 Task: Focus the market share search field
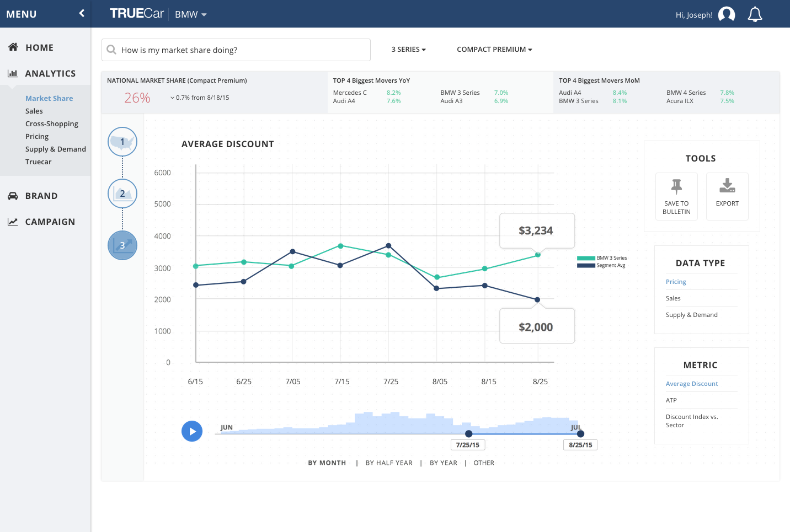point(236,50)
